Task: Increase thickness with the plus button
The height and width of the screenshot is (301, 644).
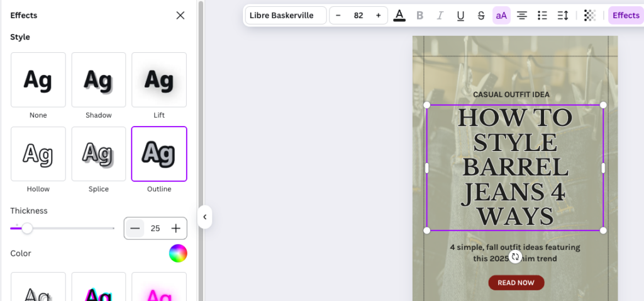Action: (x=176, y=228)
